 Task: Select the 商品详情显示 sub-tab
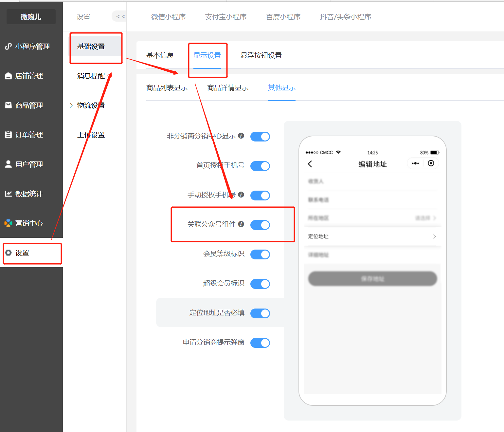click(x=228, y=88)
